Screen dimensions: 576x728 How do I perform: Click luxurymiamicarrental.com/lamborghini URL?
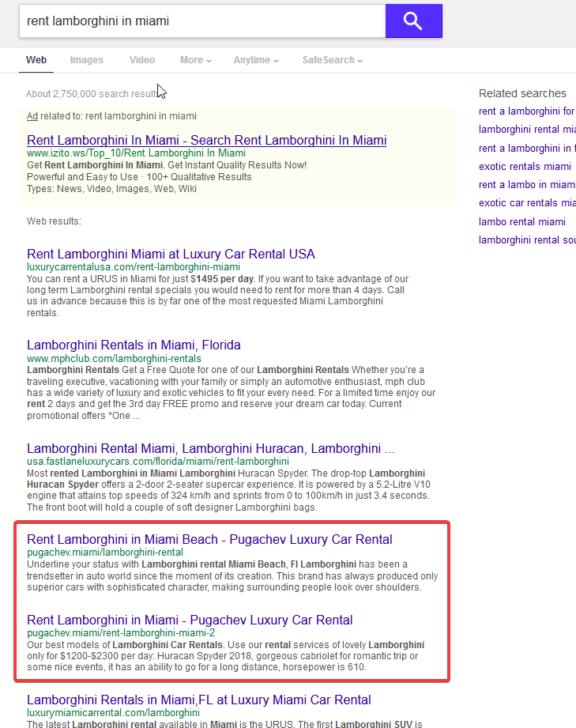point(113,713)
